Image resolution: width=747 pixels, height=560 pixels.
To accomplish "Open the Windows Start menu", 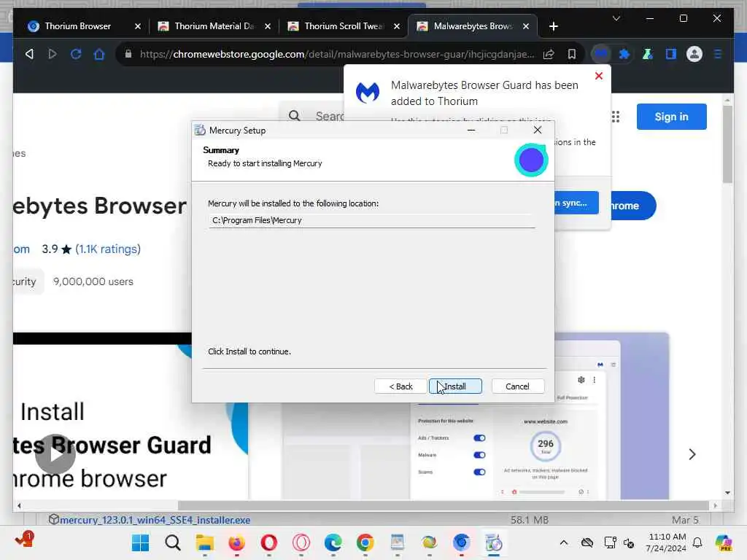I will click(x=141, y=542).
